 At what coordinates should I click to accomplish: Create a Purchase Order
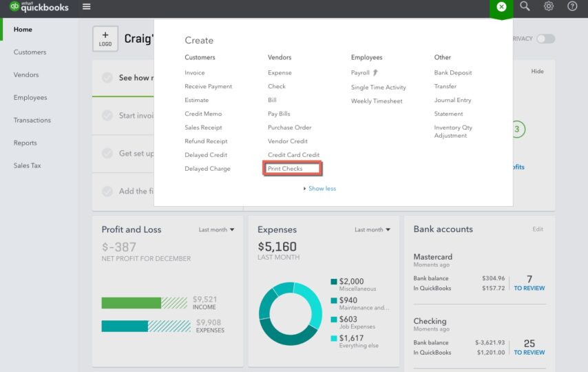click(289, 127)
